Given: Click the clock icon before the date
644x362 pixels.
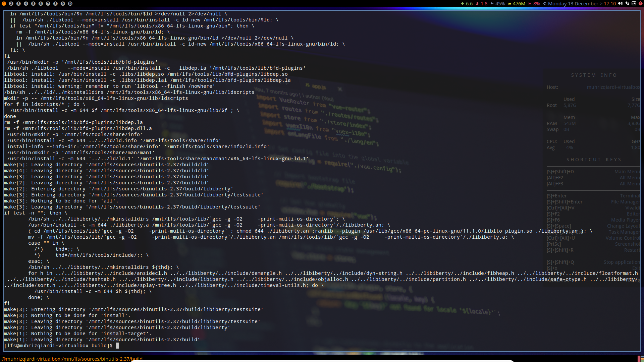Looking at the screenshot, I should coord(545,4).
